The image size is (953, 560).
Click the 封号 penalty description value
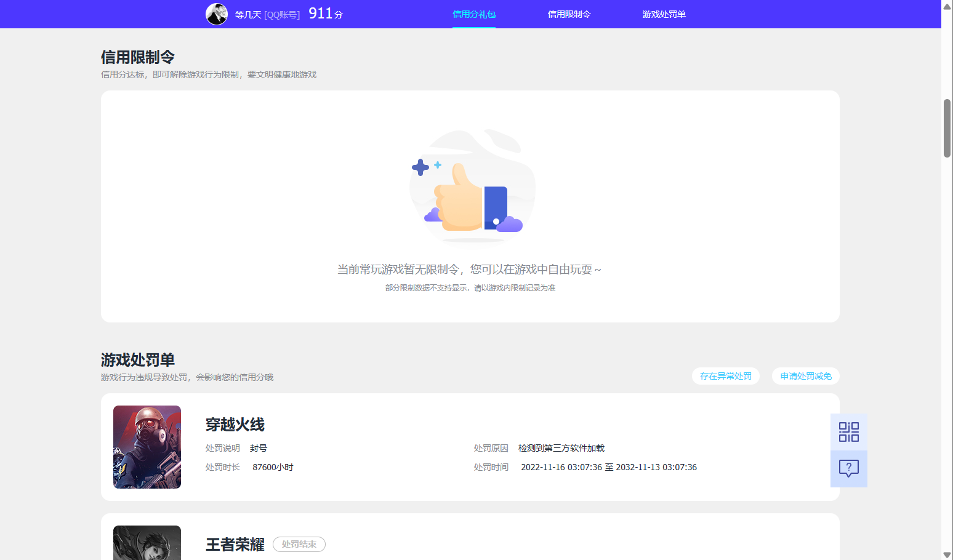coord(259,448)
